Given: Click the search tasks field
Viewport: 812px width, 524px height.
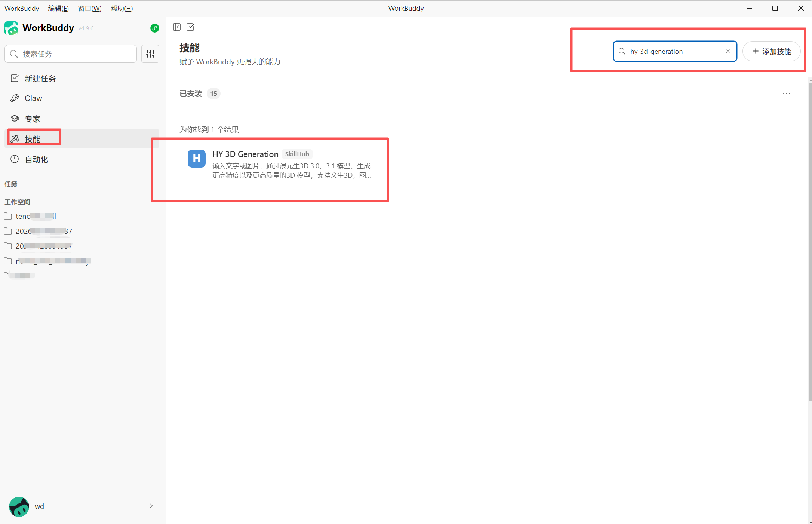Looking at the screenshot, I should (71, 54).
